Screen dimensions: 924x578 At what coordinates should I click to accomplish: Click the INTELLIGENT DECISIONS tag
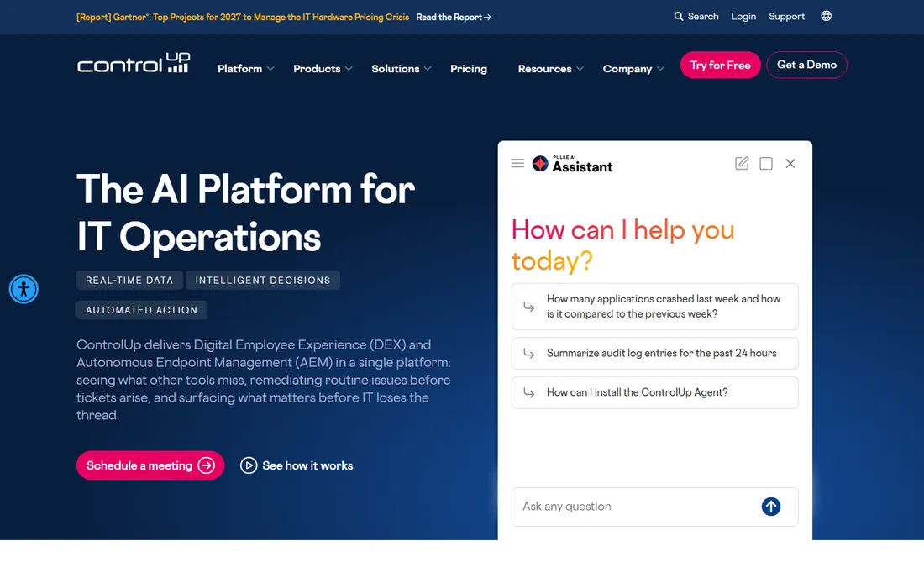point(263,281)
